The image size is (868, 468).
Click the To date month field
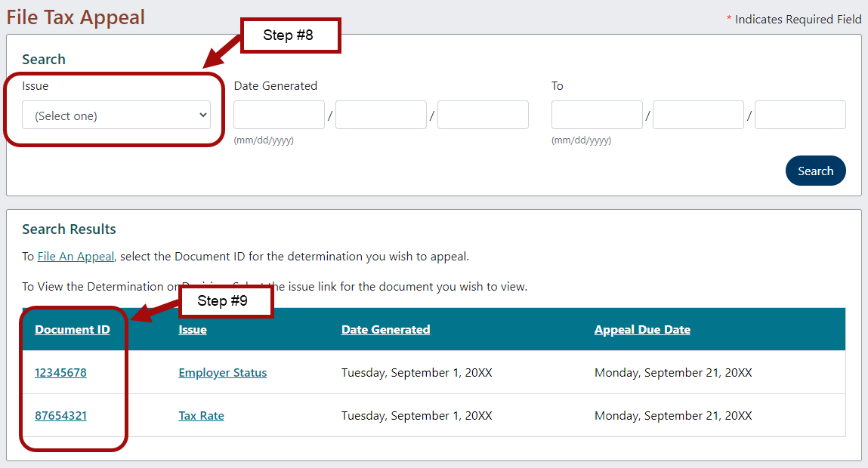point(597,115)
